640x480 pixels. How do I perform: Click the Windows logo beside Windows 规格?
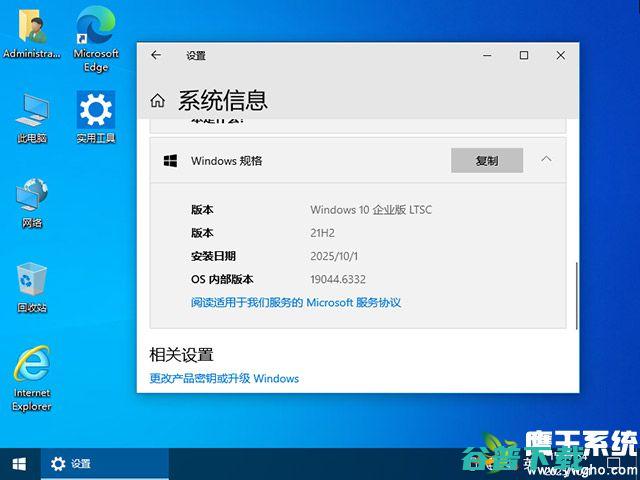click(170, 161)
